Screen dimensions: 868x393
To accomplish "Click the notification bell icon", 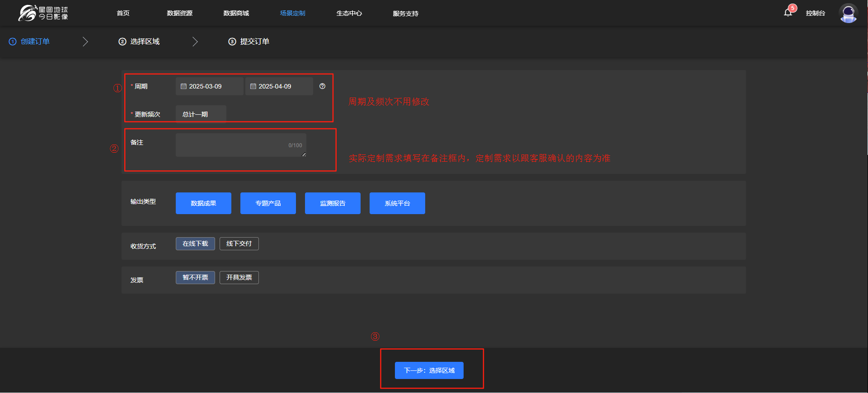I will 788,13.
